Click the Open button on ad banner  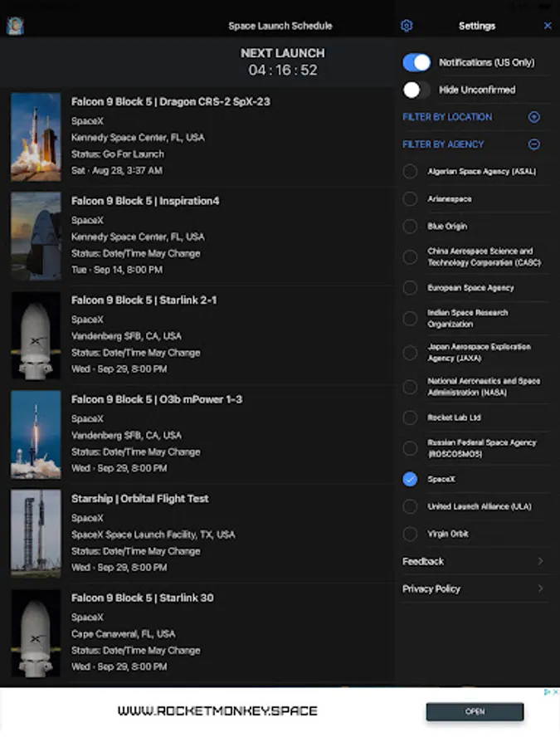[475, 711]
